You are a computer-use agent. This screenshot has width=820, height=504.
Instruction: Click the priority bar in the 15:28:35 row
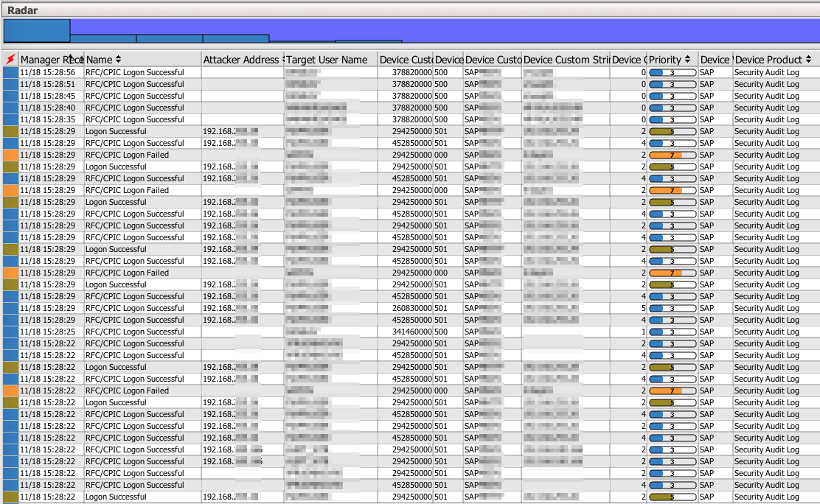[x=673, y=120]
